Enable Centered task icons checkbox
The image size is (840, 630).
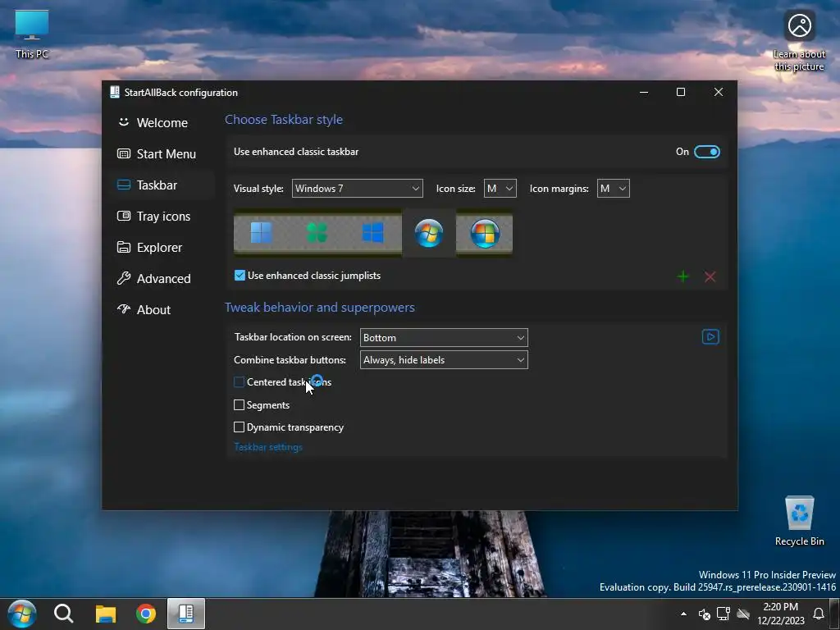(239, 382)
